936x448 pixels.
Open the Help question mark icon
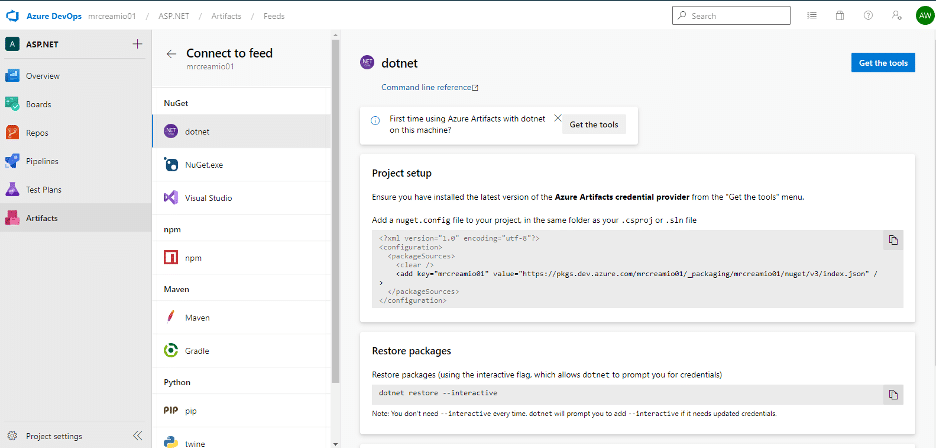click(x=869, y=16)
